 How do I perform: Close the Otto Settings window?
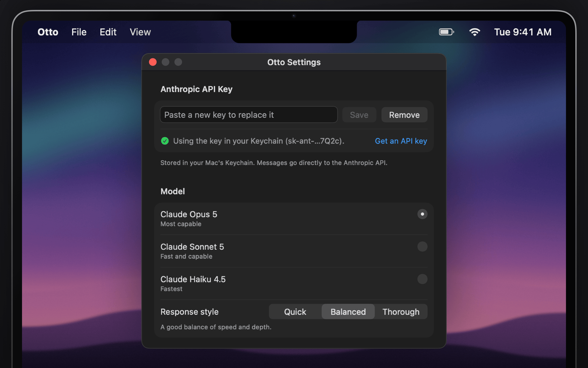click(153, 62)
